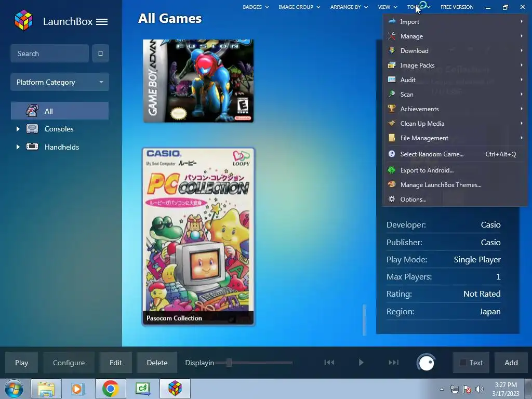Click the Audit table icon

(x=392, y=79)
